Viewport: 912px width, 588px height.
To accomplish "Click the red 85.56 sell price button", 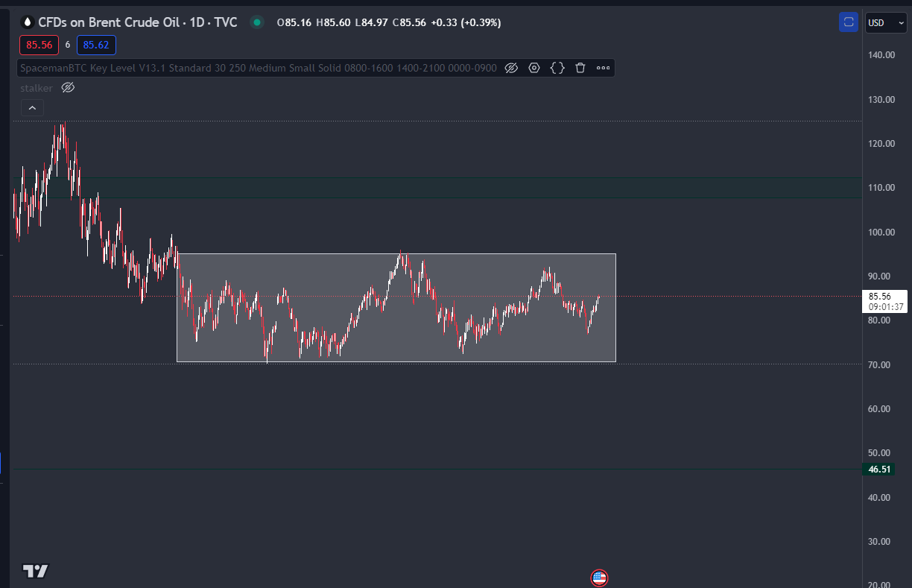I will (x=39, y=45).
